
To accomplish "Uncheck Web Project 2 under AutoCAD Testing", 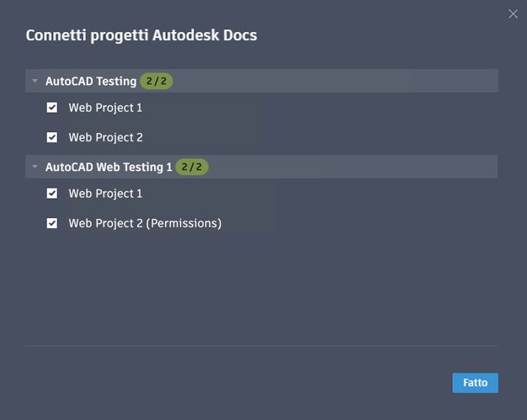I will point(52,137).
